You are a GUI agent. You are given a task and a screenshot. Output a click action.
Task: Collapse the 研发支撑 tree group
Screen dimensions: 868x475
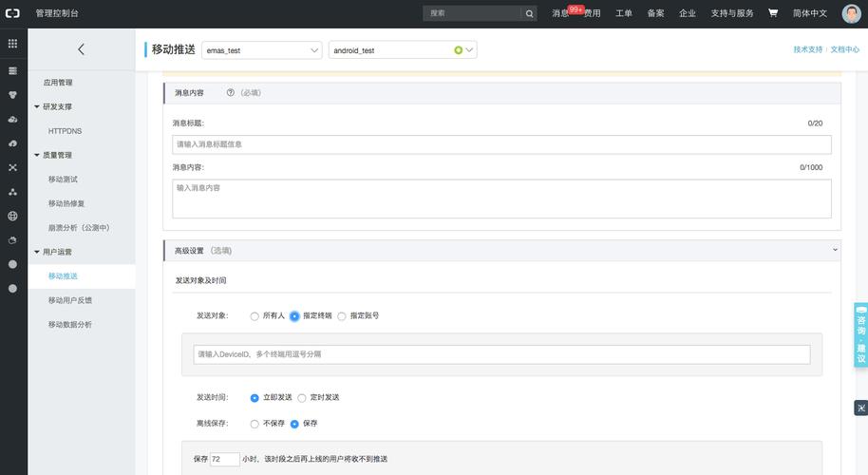tap(37, 106)
